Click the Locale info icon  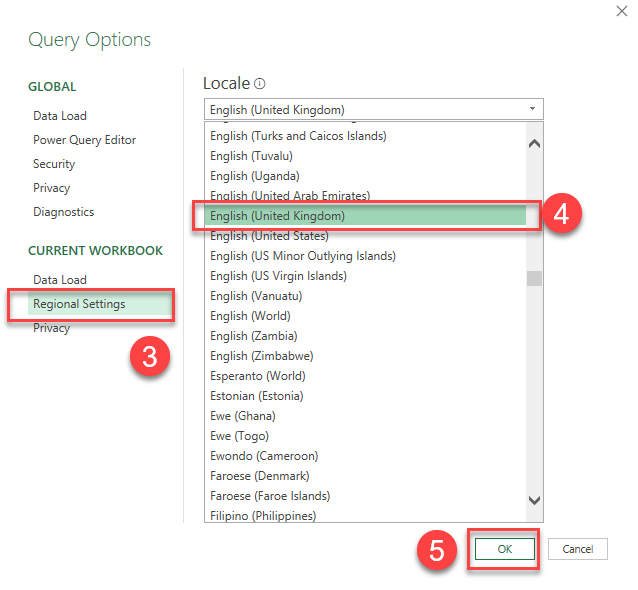click(x=260, y=84)
